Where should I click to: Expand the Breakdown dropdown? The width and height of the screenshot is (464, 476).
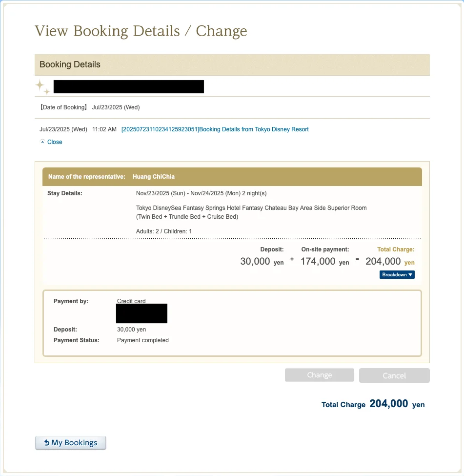397,275
